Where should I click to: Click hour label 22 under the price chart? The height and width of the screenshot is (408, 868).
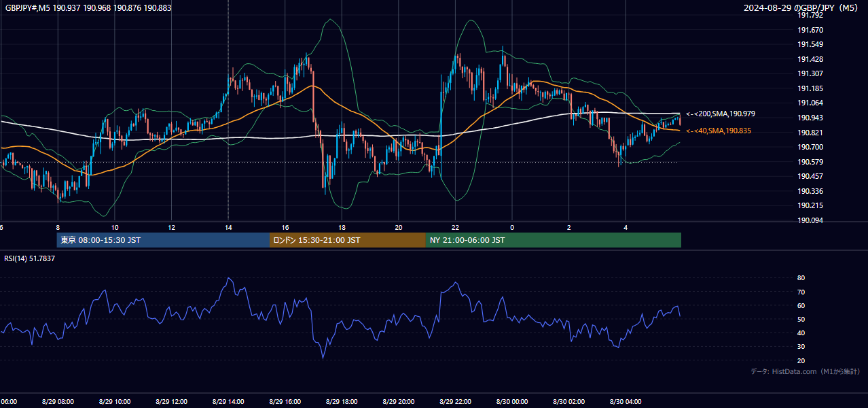(456, 228)
